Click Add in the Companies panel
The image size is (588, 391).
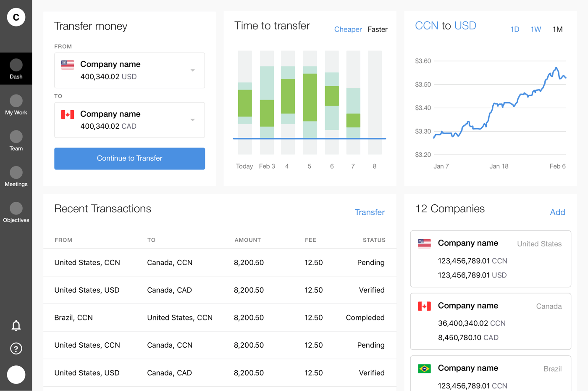(x=557, y=212)
